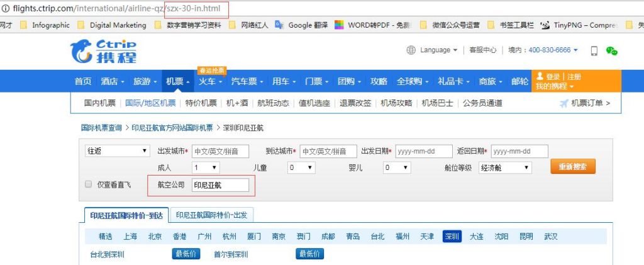Screen dimensions: 644x265
Task: Click the 出发城市 input field
Action: 221,151
